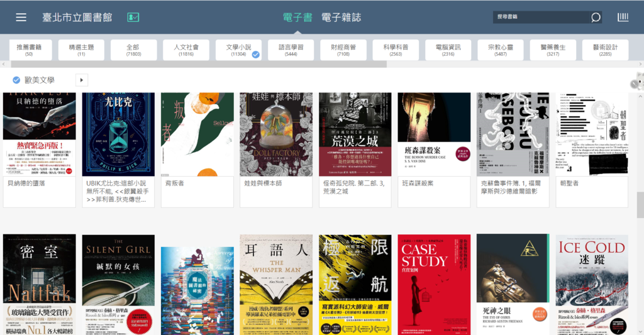Click the 娃娃與標本師 title text
The width and height of the screenshot is (644, 335).
[x=263, y=183]
